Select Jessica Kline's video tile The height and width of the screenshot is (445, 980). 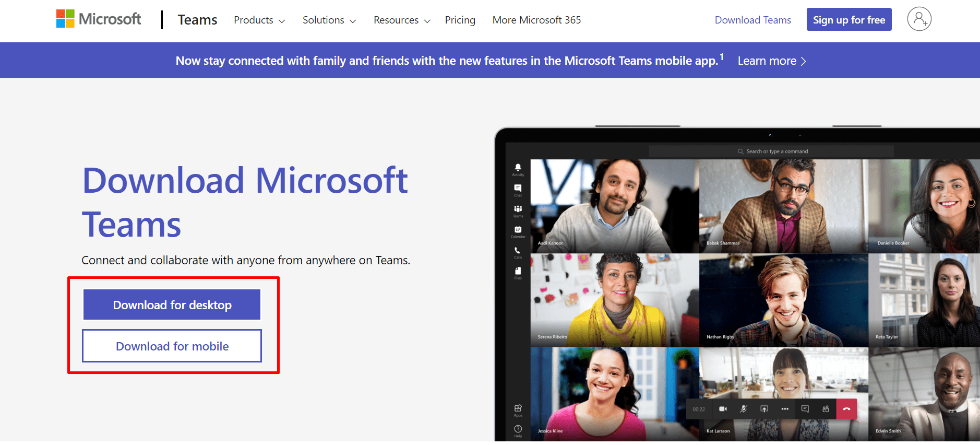[x=615, y=394]
